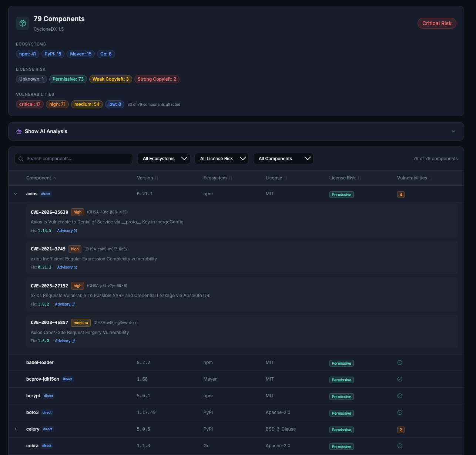Click the green check icon on boto3 row
This screenshot has width=476, height=455.
[400, 412]
